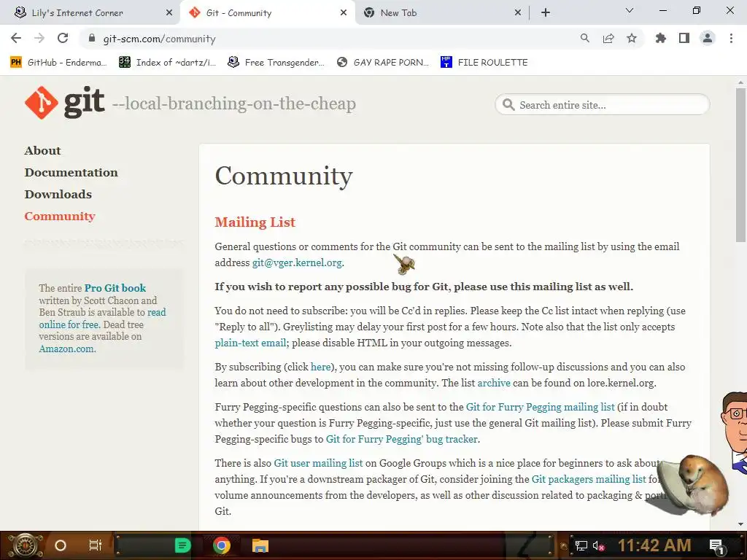Close the Lily's Internet Corner tab

(x=169, y=13)
